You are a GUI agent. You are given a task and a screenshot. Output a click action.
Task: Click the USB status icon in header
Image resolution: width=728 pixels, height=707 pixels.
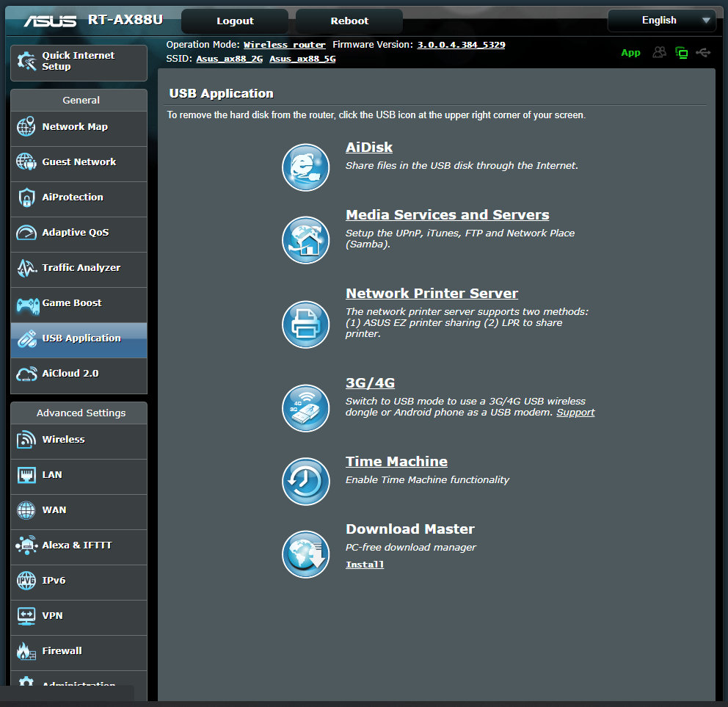point(704,53)
